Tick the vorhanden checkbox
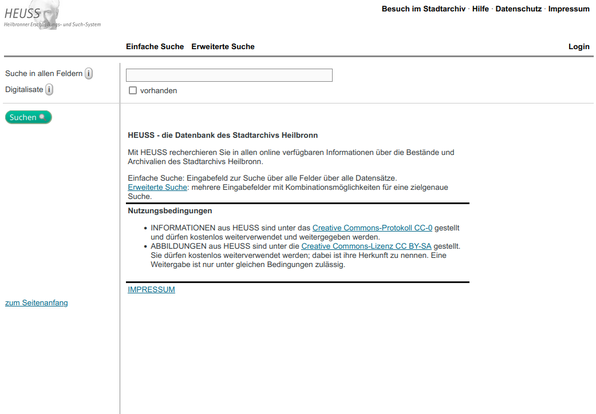This screenshot has height=414, width=596. pyautogui.click(x=133, y=90)
